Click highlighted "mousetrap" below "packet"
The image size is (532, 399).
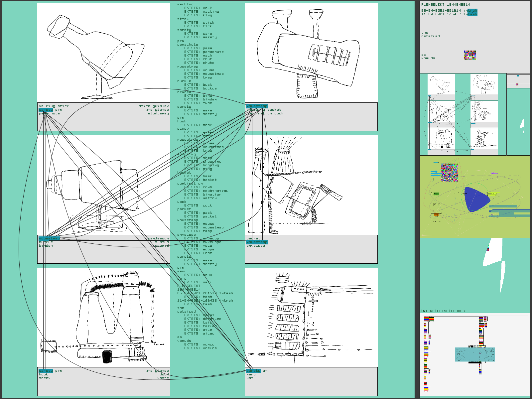click(x=256, y=242)
